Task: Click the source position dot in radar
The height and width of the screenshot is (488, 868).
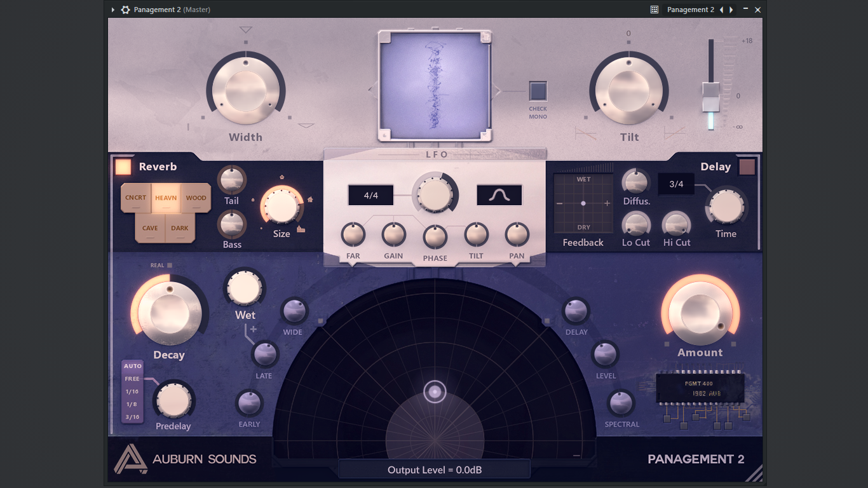Action: (x=435, y=392)
